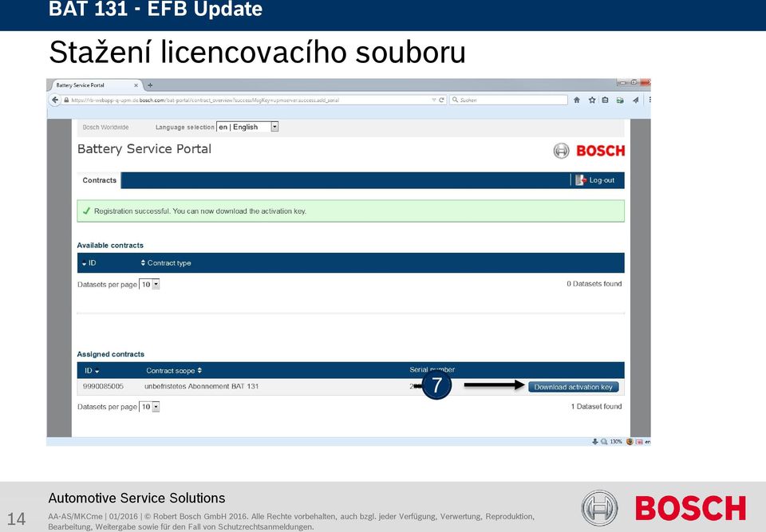The image size is (766, 532).
Task: Click the green checkmark success icon
Action: point(86,211)
